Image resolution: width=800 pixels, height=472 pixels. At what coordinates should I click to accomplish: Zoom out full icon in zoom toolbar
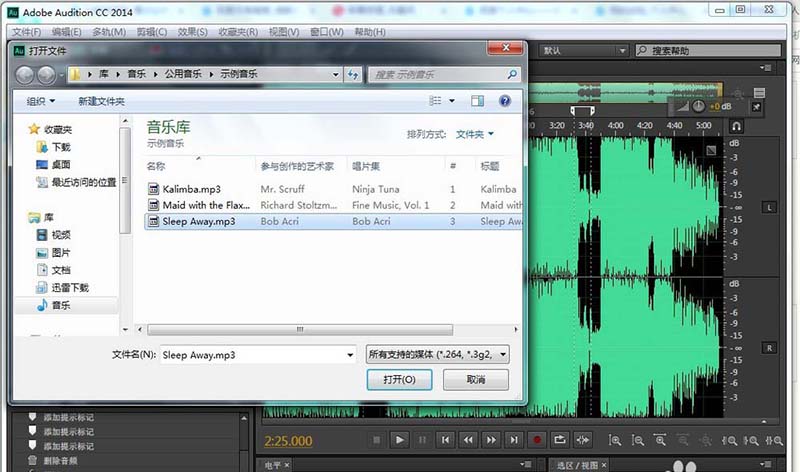(706, 440)
